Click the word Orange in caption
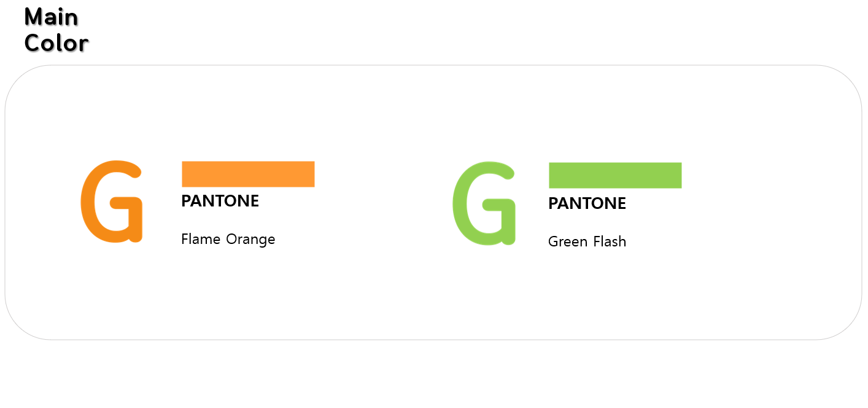The height and width of the screenshot is (408, 868). [250, 239]
